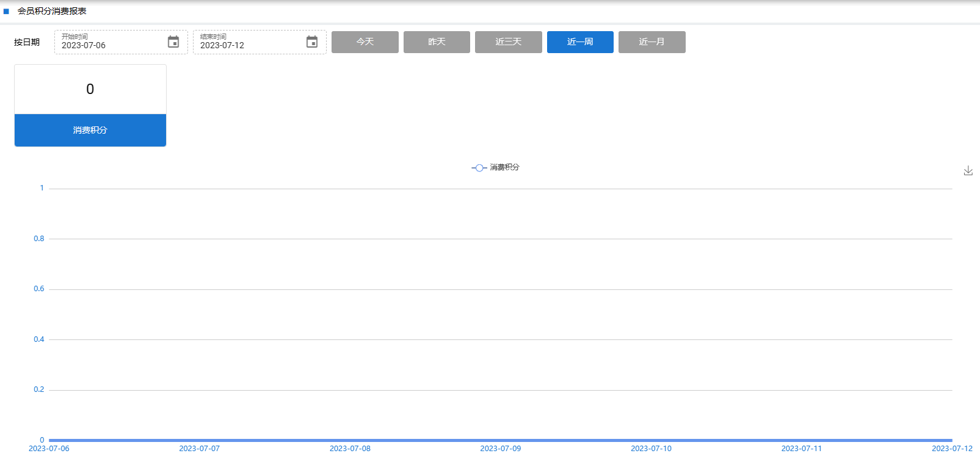The height and width of the screenshot is (467, 980).
Task: Click x-axis label 2023-07-08
Action: 350,449
